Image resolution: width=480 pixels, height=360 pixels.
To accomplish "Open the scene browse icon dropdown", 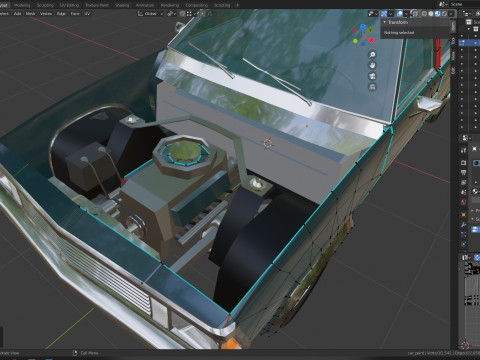I will [x=443, y=4].
